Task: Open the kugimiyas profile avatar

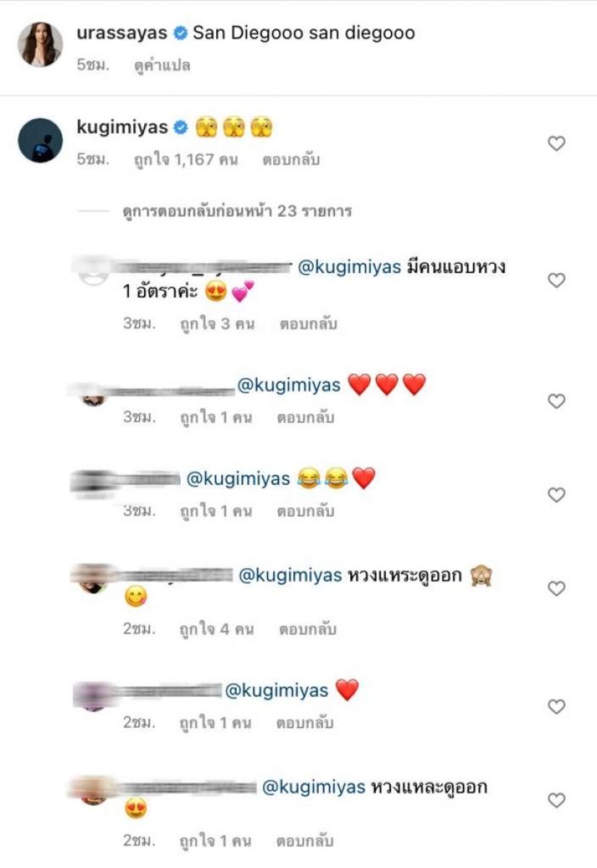Action: point(40,140)
